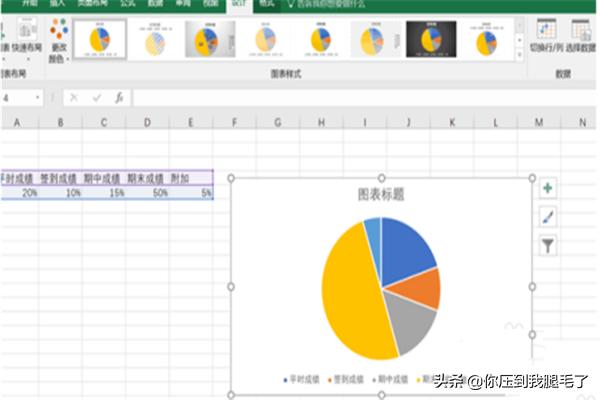This screenshot has width=600, height=400.
Task: Apply the second striped pie chart style
Action: 155,39
